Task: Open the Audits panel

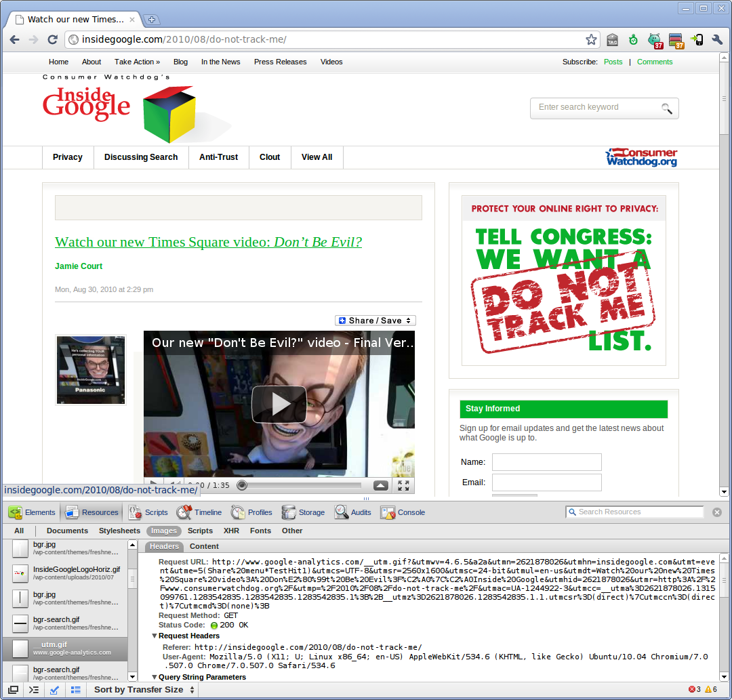Action: coord(352,512)
